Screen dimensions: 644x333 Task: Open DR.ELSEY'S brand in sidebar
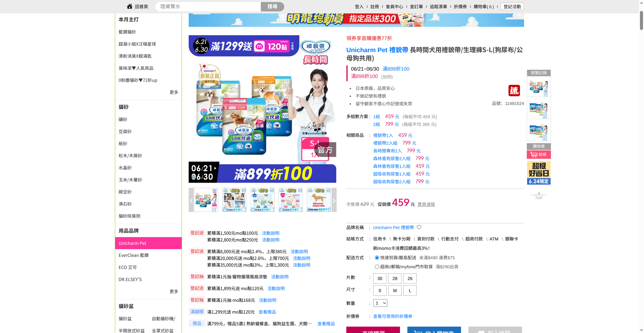(x=130, y=279)
